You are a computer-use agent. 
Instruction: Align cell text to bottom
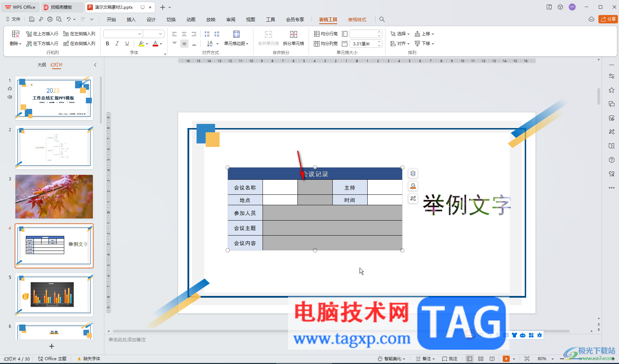click(x=194, y=44)
